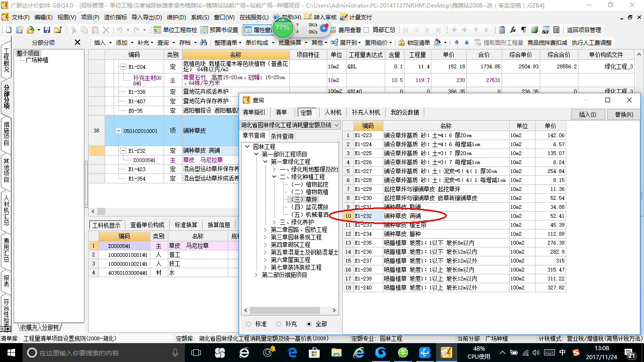This screenshot has height=362, width=644.
Task: Switch to 查看单价构成 tab
Action: [x=148, y=225]
